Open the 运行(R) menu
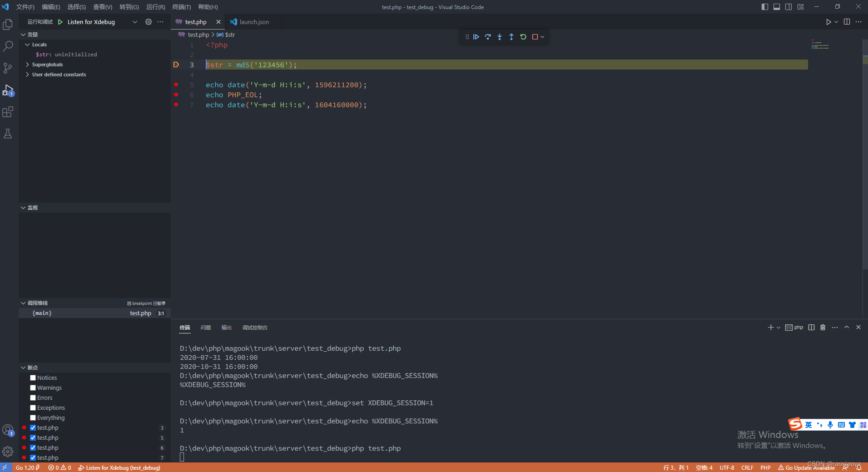The image size is (868, 472). (x=155, y=7)
